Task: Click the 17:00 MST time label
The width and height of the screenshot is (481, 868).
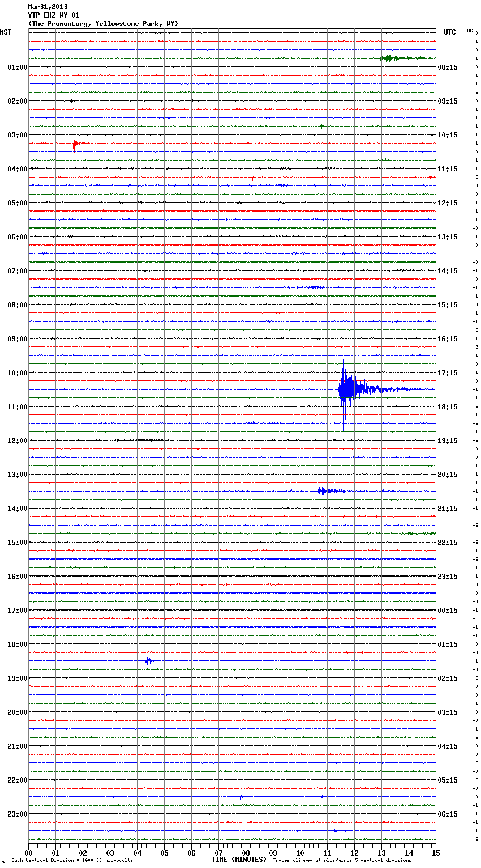Action: [17, 611]
